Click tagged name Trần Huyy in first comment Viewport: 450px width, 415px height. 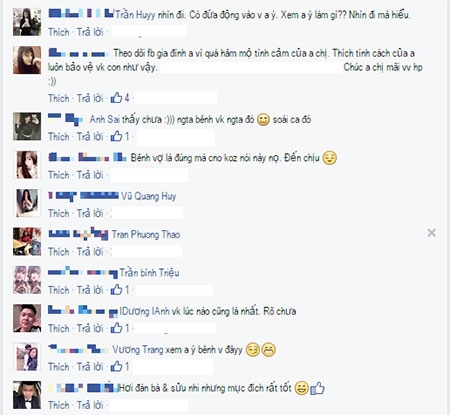point(135,15)
